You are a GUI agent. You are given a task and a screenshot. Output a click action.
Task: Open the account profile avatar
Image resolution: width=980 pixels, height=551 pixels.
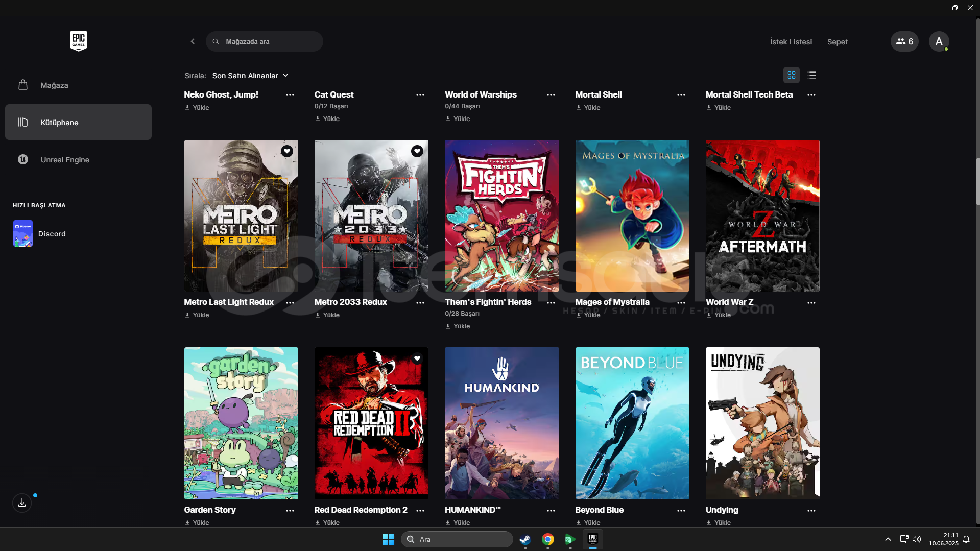[939, 41]
